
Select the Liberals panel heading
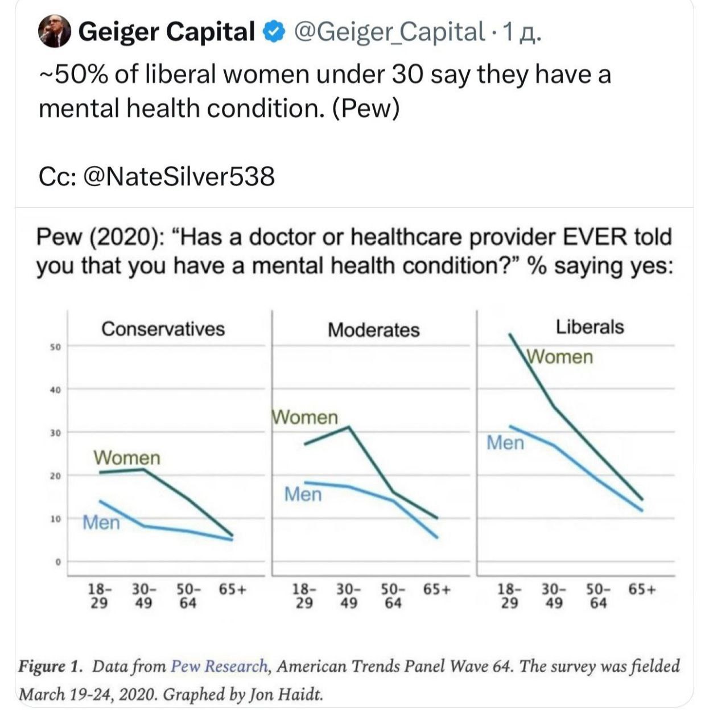pyautogui.click(x=590, y=327)
